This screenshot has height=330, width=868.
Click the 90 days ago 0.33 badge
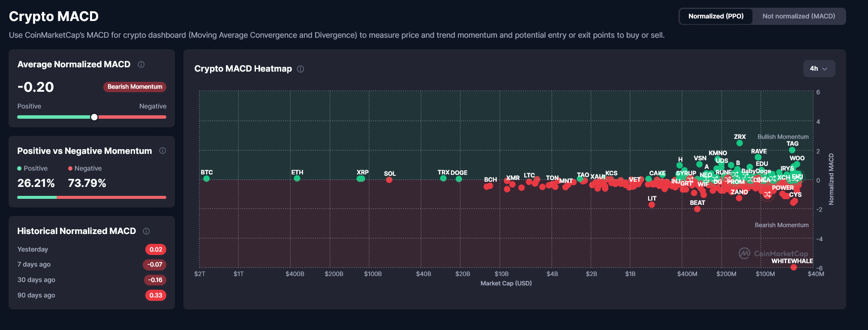pyautogui.click(x=156, y=295)
